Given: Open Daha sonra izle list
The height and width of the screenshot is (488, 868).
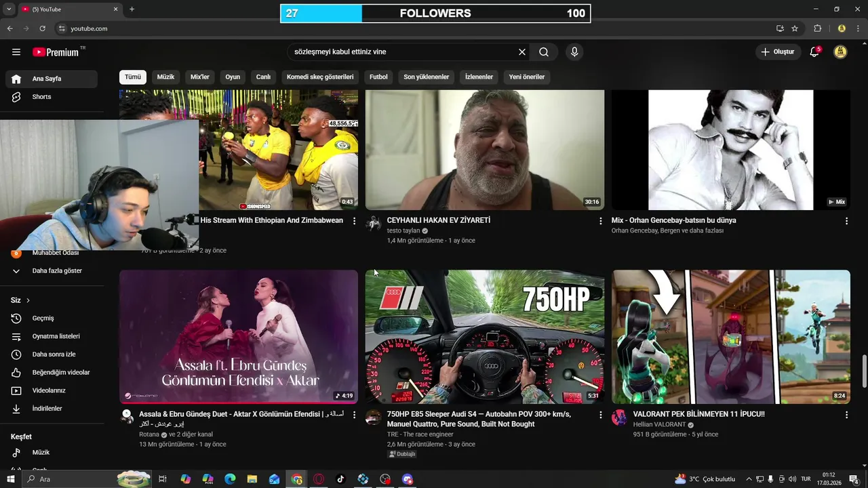Looking at the screenshot, I should [52, 354].
